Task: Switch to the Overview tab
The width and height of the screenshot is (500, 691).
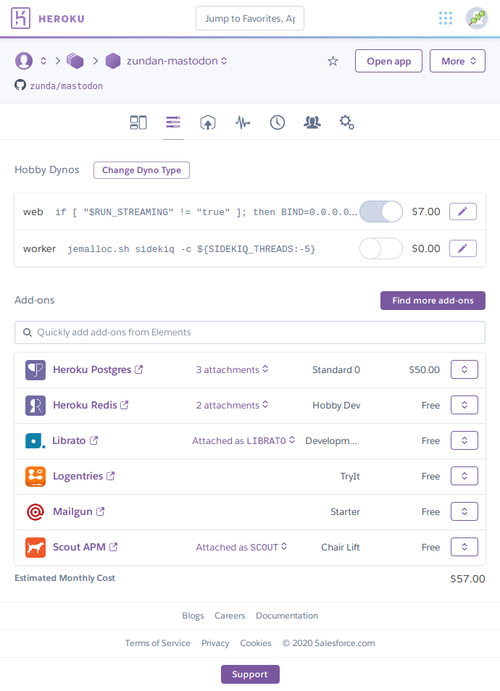Action: coord(138,122)
